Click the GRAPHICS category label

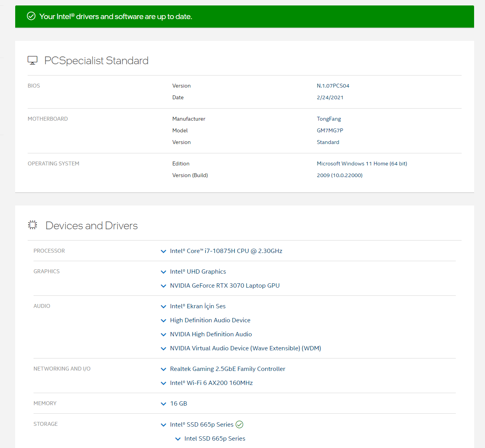tap(46, 271)
